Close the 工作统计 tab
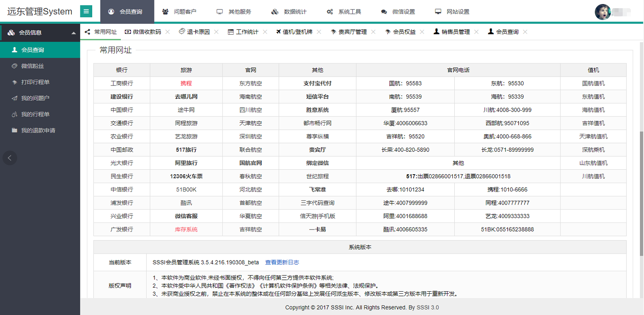Screen dimensions: 644x315 265,32
